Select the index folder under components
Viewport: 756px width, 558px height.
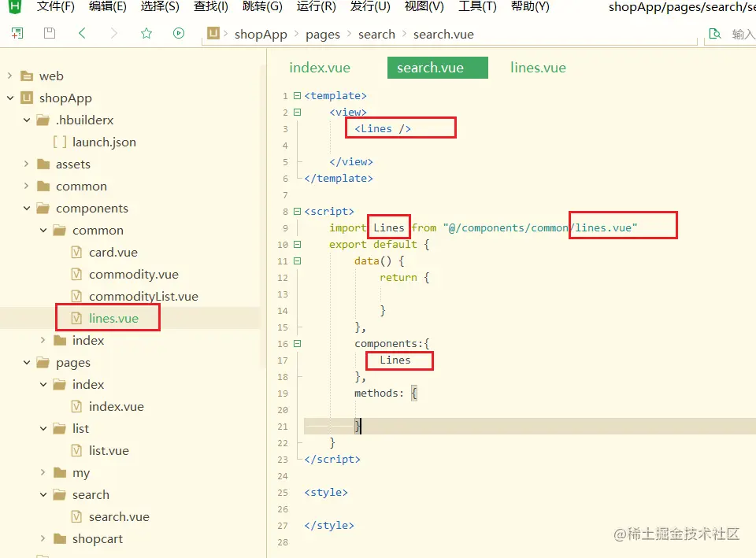pos(88,341)
